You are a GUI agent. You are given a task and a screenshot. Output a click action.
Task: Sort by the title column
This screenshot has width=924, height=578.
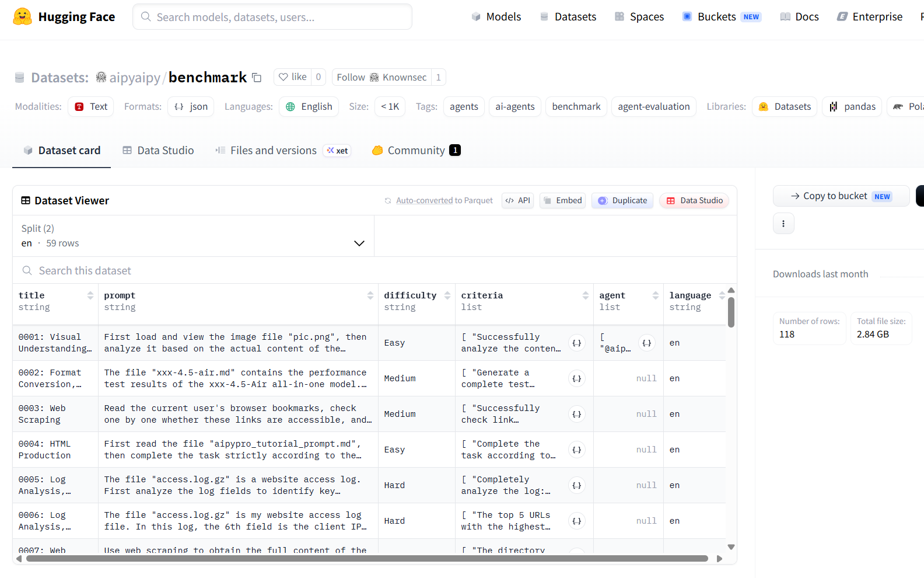90,295
